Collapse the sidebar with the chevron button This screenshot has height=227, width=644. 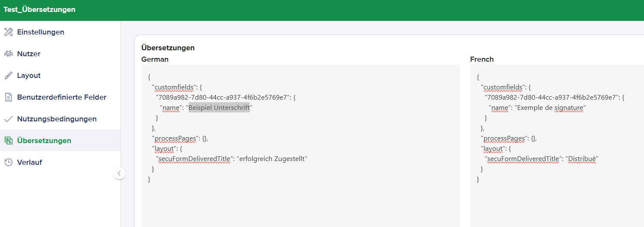119,173
